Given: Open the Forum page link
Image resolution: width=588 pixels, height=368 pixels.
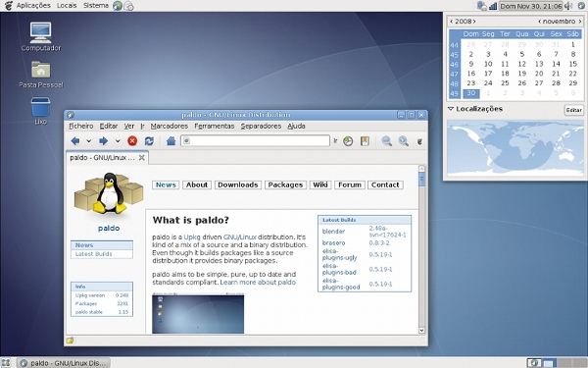Looking at the screenshot, I should click(350, 184).
